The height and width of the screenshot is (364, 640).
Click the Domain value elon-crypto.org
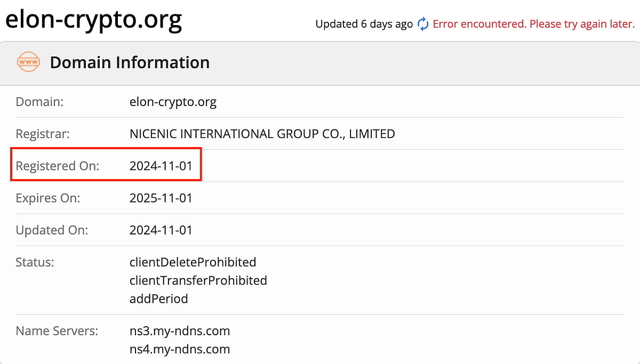173,102
